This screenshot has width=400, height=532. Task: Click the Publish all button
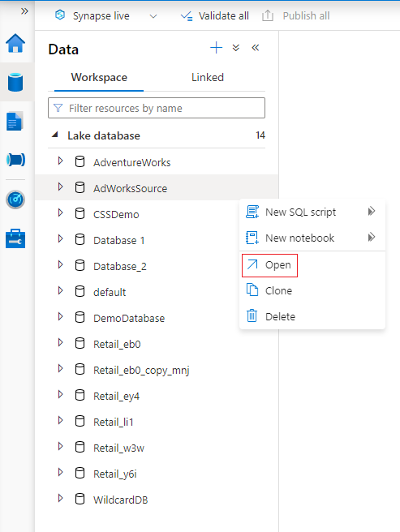pos(296,16)
